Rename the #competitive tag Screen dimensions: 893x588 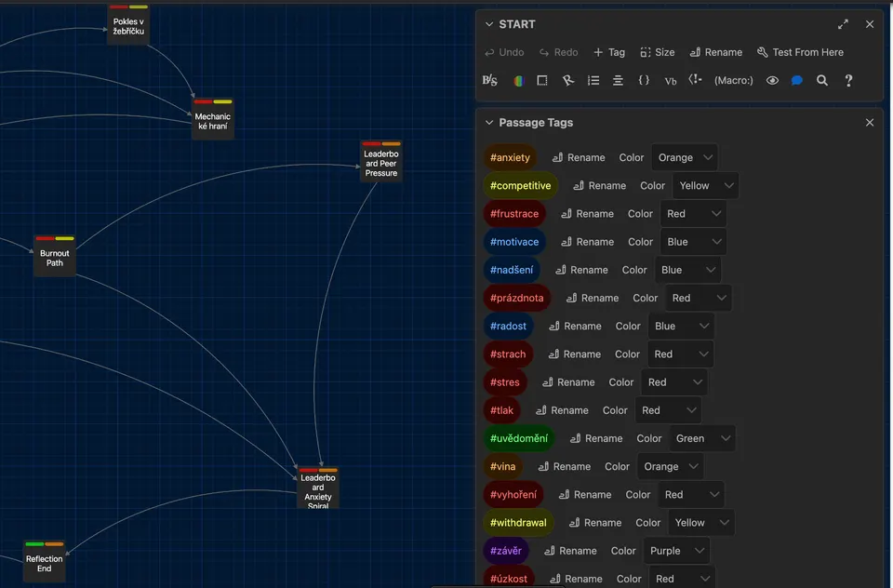600,186
